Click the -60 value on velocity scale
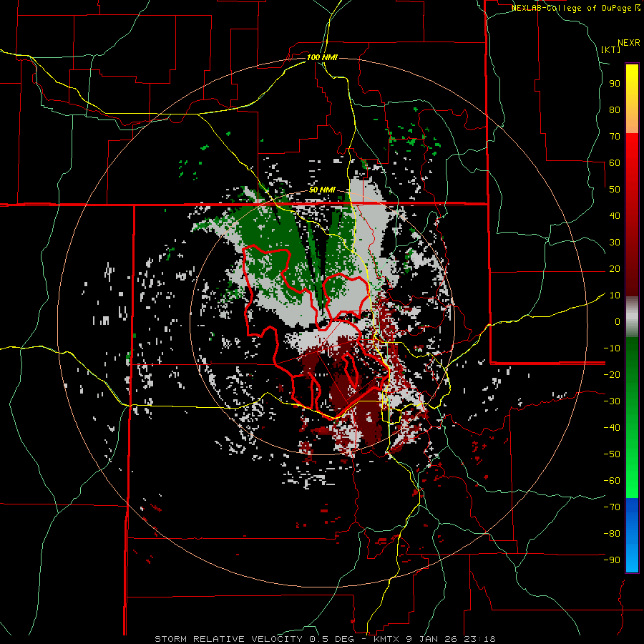644x644 pixels. tap(612, 481)
